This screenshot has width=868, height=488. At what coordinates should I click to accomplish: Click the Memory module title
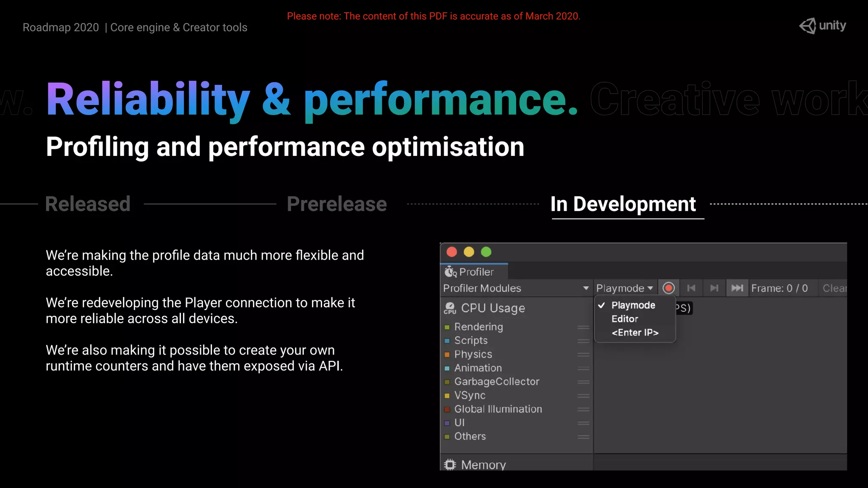(x=484, y=465)
